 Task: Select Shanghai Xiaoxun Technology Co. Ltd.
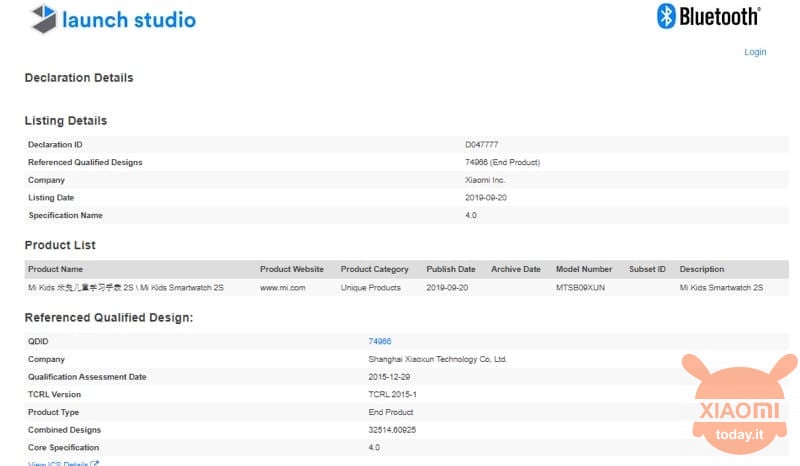(x=438, y=359)
